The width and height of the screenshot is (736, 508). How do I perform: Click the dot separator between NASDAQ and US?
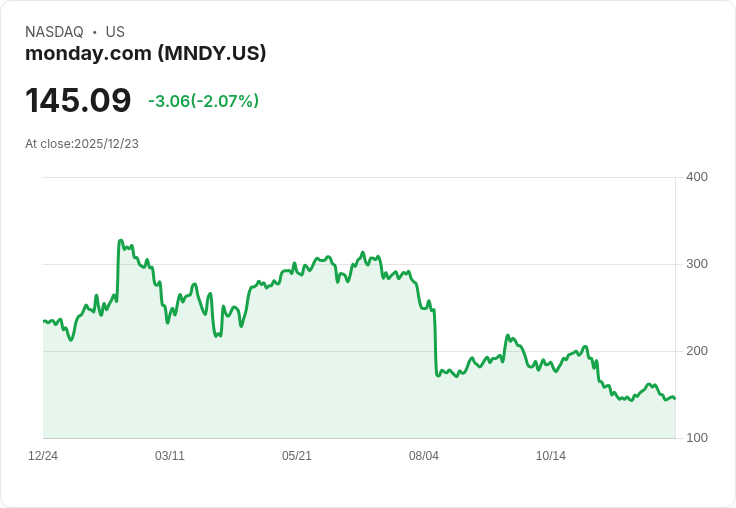click(94, 32)
